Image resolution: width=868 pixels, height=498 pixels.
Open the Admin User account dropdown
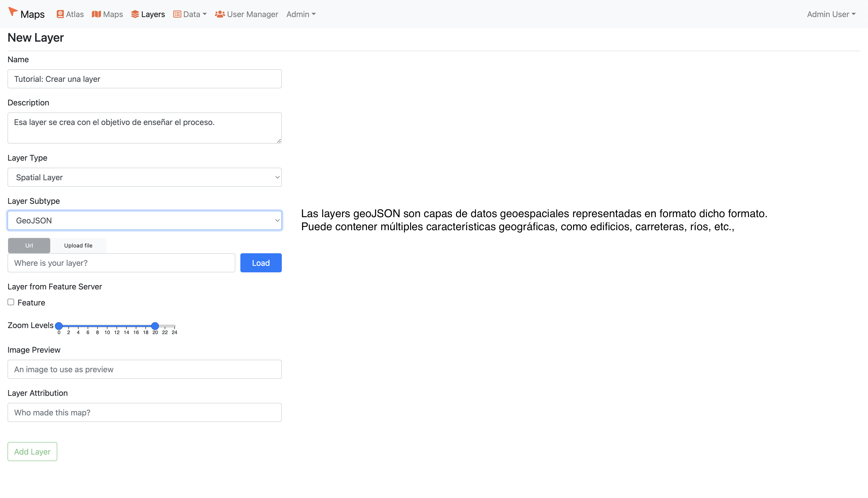tap(831, 14)
